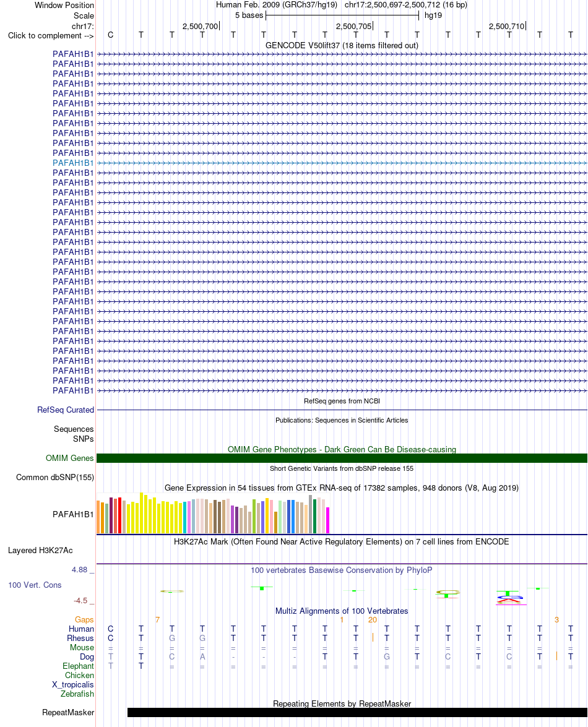The width and height of the screenshot is (588, 727).
Task: Click the gap count 20 in Gaps row
Action: tap(373, 619)
